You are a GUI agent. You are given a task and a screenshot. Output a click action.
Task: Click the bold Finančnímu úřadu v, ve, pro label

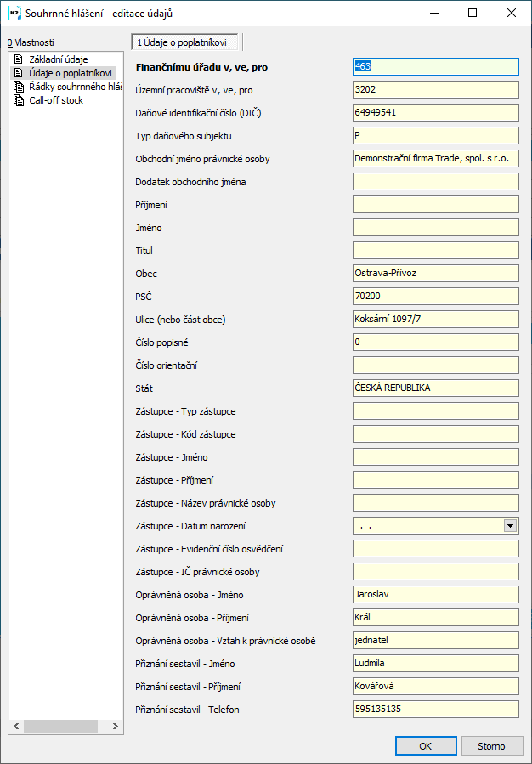coord(201,68)
